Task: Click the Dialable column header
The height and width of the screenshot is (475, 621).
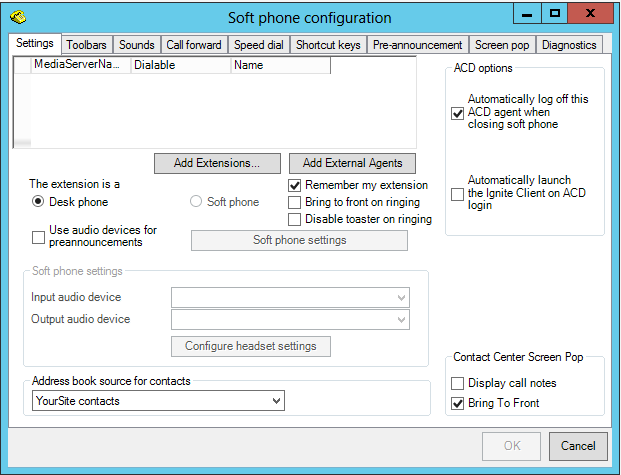Action: tap(180, 65)
